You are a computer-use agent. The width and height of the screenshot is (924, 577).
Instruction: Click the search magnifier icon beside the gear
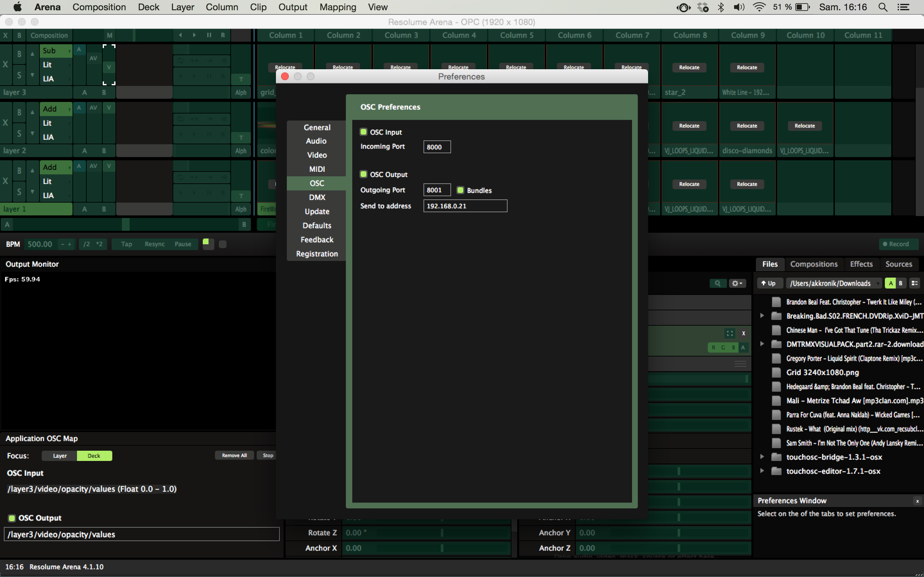pos(717,283)
